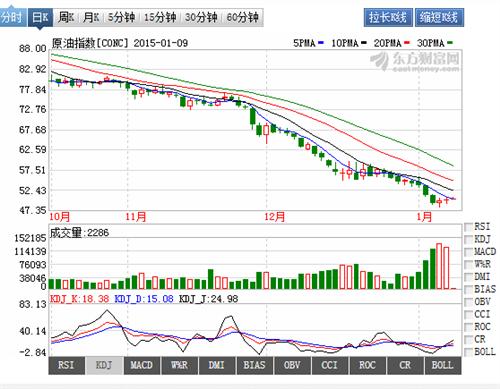Open the 周K weekly chart tab
Viewport: 500px width, 389px height.
66,17
